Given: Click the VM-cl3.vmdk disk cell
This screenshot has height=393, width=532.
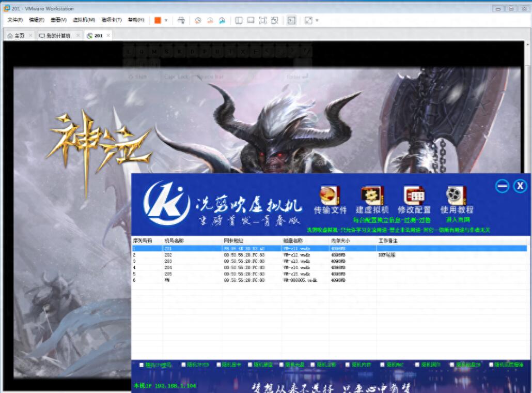Looking at the screenshot, I should coord(297,261).
